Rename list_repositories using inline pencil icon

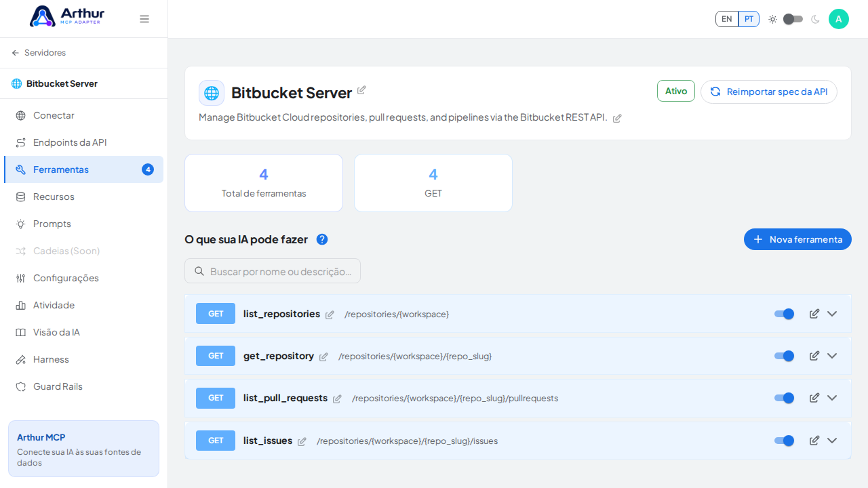[x=330, y=314]
